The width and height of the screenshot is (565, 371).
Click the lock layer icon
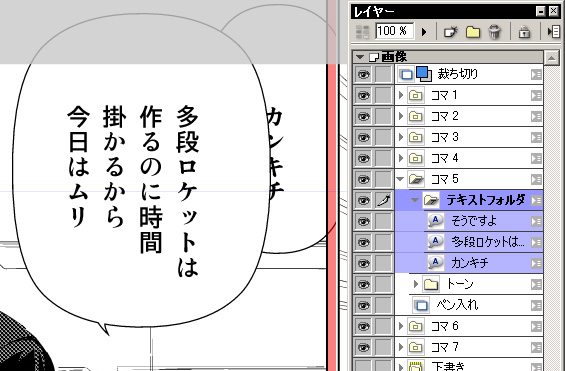(524, 32)
